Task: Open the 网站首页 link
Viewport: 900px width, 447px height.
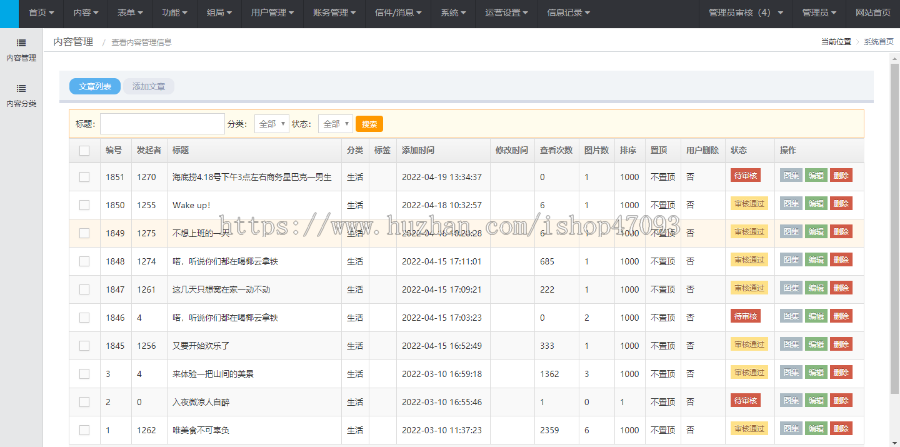Action: pyautogui.click(x=875, y=13)
